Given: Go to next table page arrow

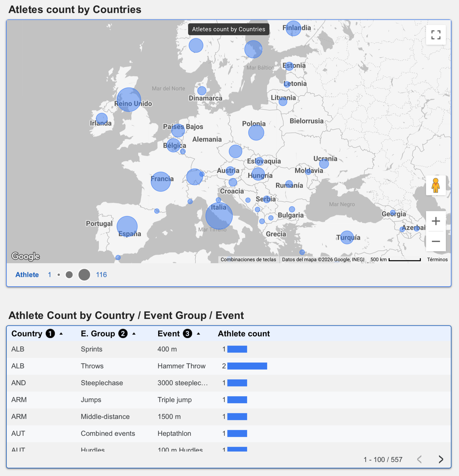Looking at the screenshot, I should (441, 459).
